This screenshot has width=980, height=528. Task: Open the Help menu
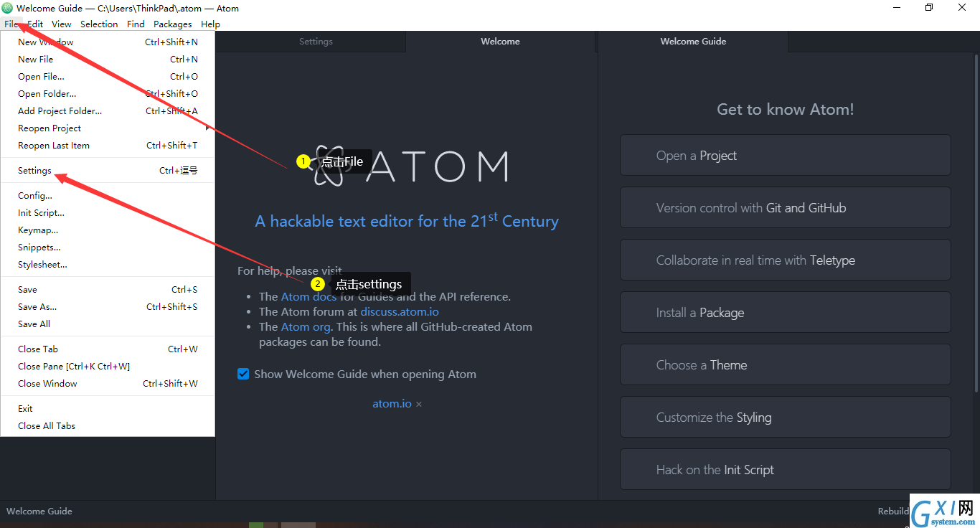coord(210,24)
